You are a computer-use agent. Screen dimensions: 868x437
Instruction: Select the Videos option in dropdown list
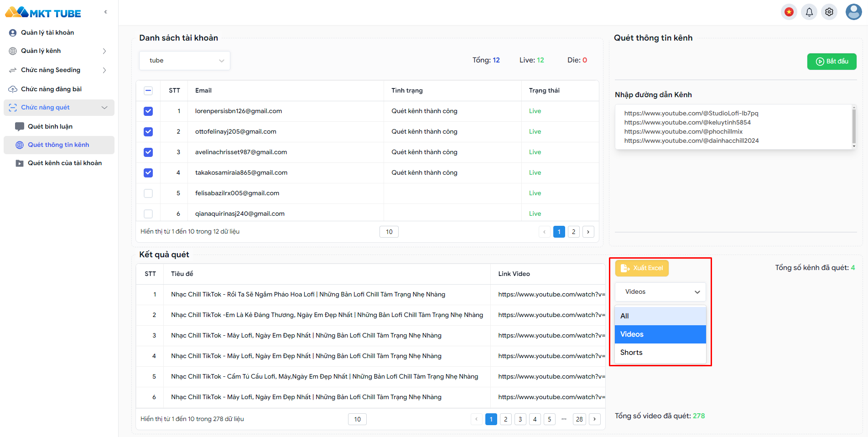(660, 334)
